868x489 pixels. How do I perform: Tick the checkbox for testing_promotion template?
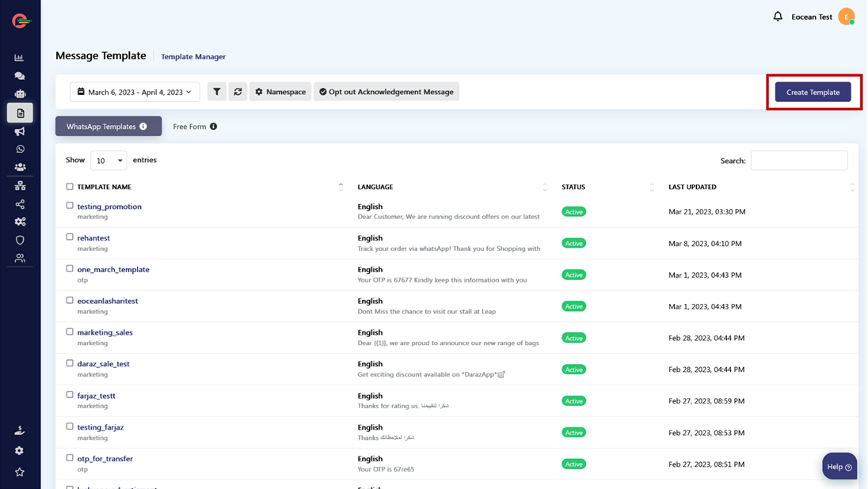(x=70, y=206)
